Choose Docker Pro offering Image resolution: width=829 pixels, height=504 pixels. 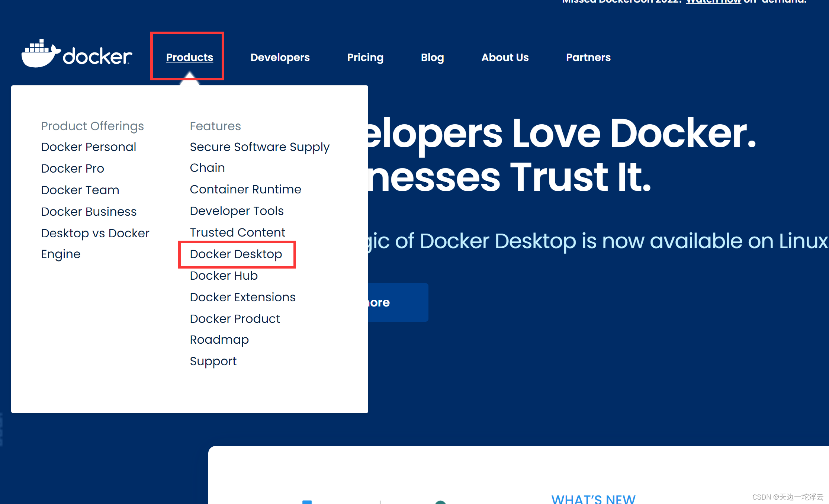[73, 168]
